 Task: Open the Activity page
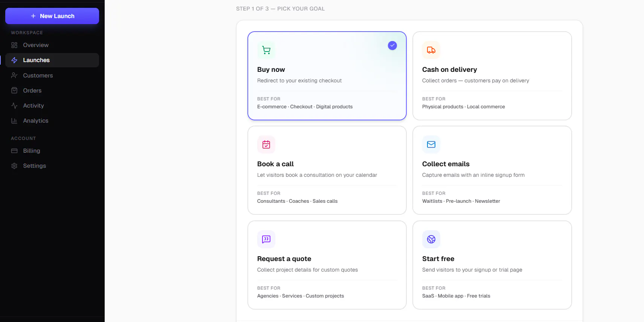click(52, 105)
